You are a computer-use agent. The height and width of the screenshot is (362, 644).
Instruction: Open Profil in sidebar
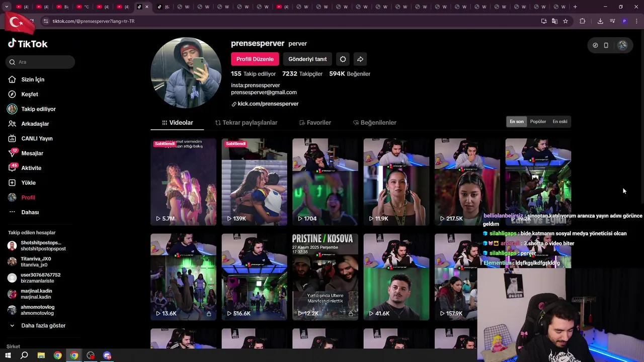tap(28, 198)
